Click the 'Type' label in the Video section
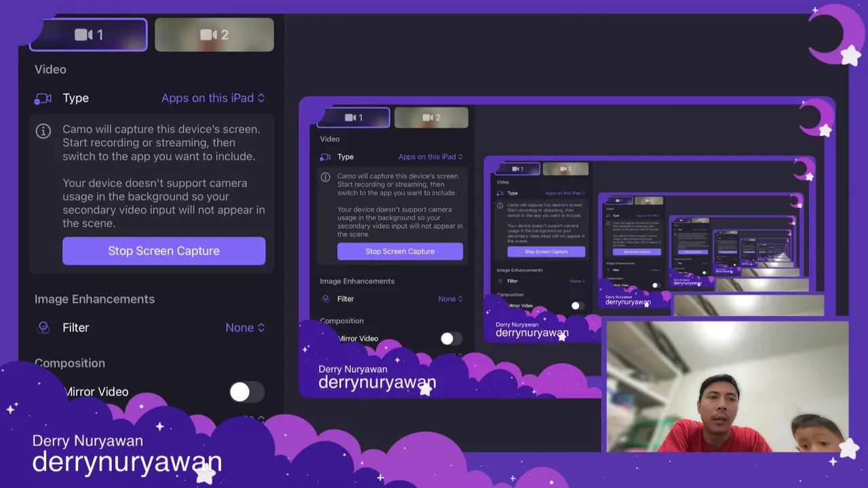The height and width of the screenshot is (488, 868). click(75, 98)
